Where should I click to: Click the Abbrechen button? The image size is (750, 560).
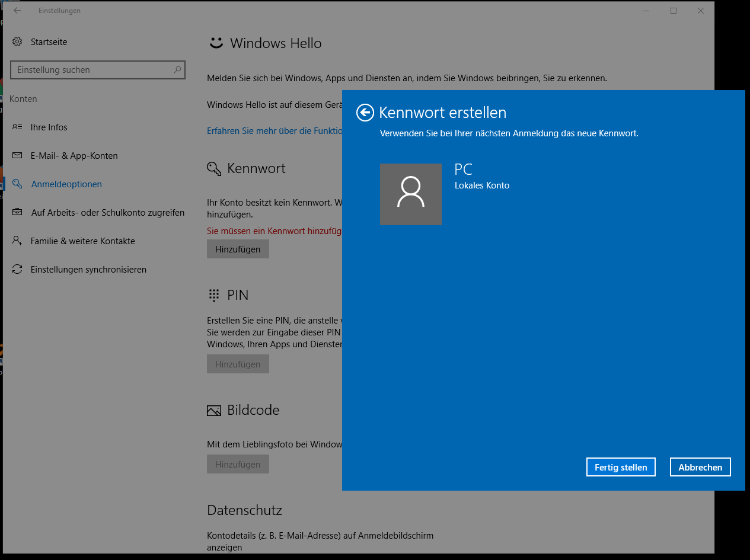[x=700, y=467]
